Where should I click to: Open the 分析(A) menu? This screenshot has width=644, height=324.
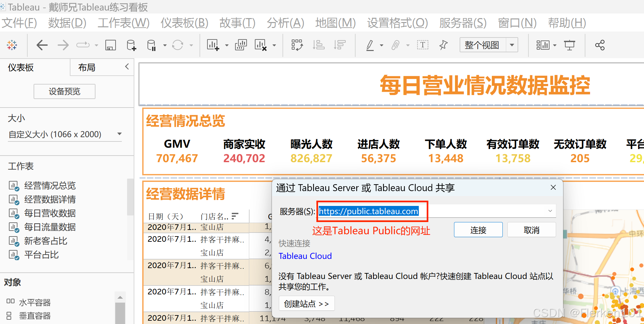pyautogui.click(x=285, y=23)
